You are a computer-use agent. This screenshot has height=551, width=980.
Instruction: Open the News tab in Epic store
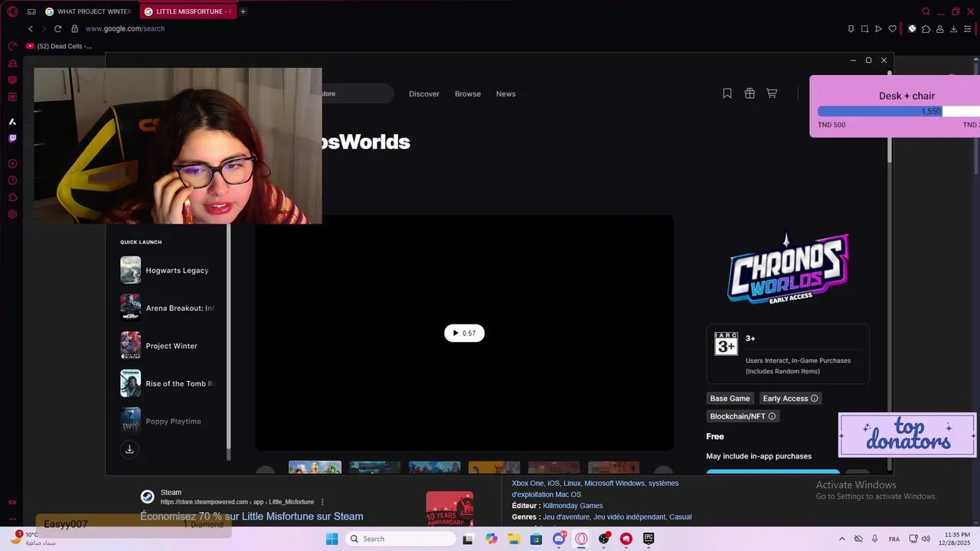coord(506,94)
